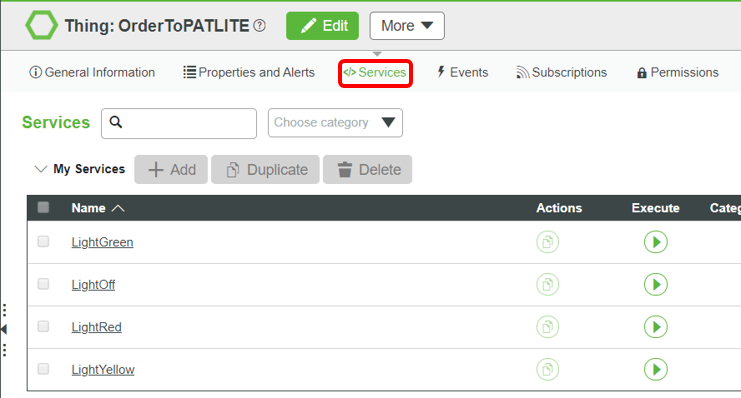Collapse the My Services section chevron
The height and width of the screenshot is (398, 741).
[x=41, y=169]
